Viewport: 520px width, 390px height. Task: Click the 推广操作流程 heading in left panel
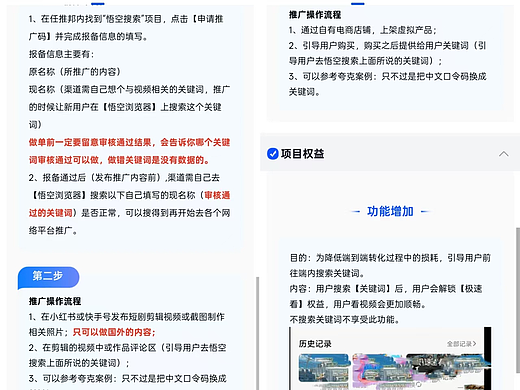[55, 301]
